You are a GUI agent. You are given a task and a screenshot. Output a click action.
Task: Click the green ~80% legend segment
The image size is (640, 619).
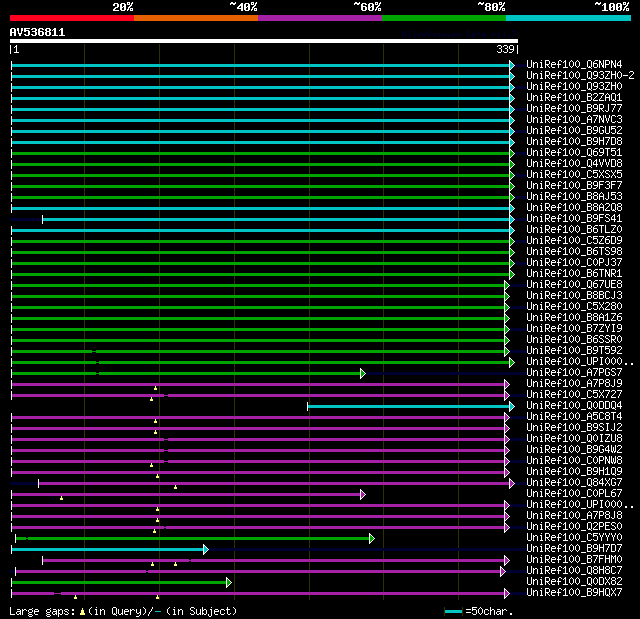coord(444,18)
